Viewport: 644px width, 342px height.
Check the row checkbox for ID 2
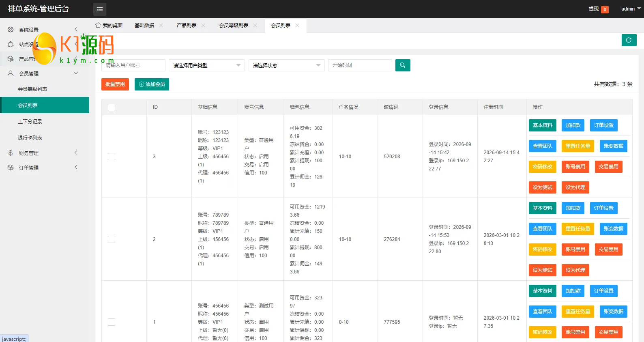coord(112,239)
